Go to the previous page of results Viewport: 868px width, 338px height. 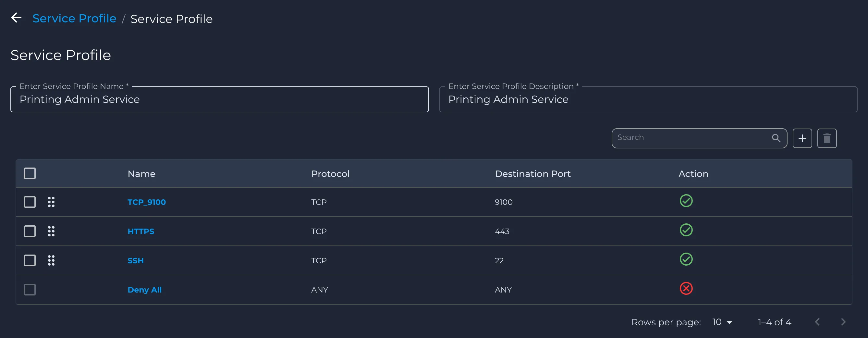click(x=817, y=322)
